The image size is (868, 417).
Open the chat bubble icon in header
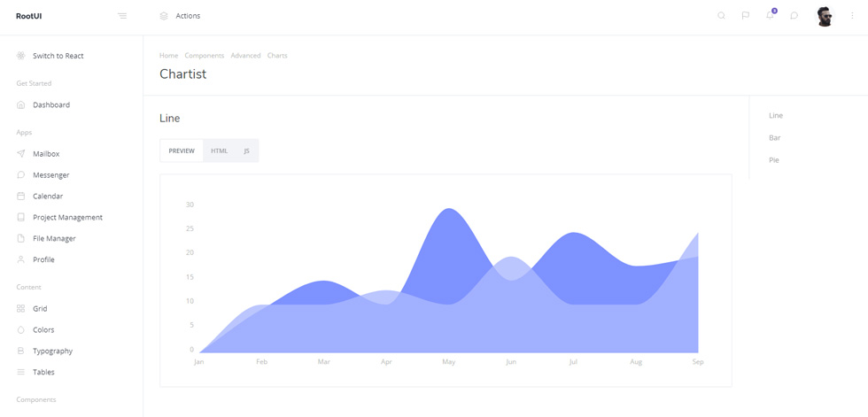tap(794, 16)
